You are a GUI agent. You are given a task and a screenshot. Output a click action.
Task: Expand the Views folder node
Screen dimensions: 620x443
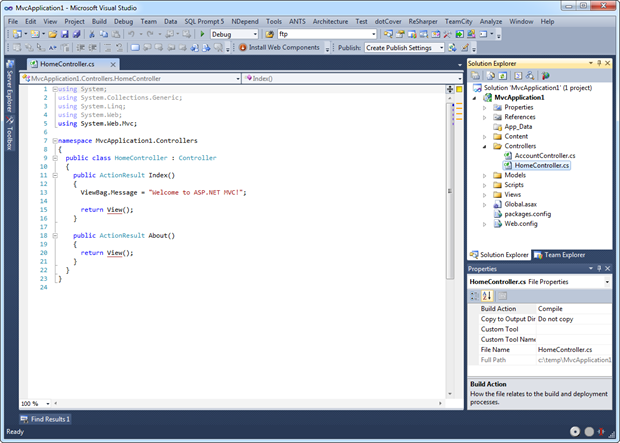point(485,195)
